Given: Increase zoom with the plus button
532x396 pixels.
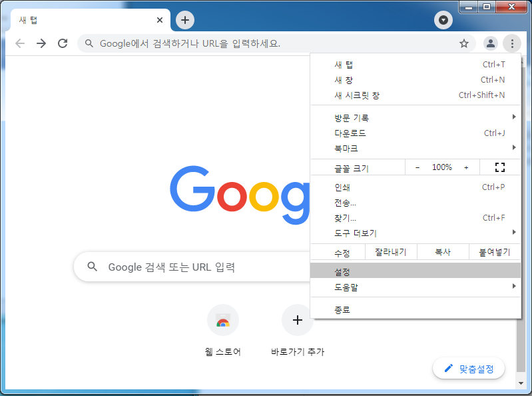Looking at the screenshot, I should tap(467, 167).
